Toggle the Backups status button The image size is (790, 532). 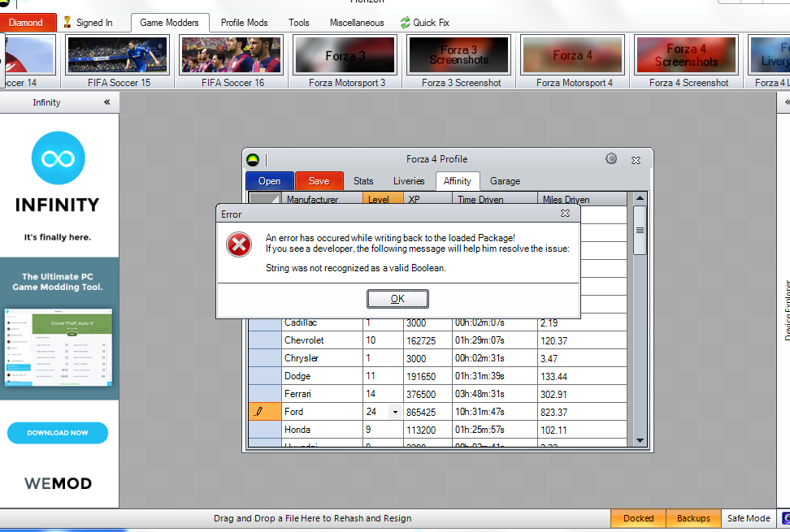[693, 518]
